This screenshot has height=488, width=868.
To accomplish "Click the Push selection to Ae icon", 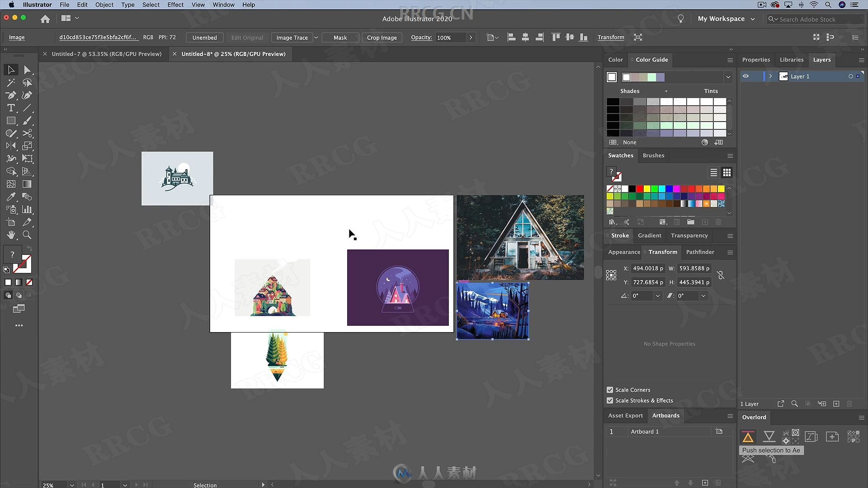I will click(748, 436).
